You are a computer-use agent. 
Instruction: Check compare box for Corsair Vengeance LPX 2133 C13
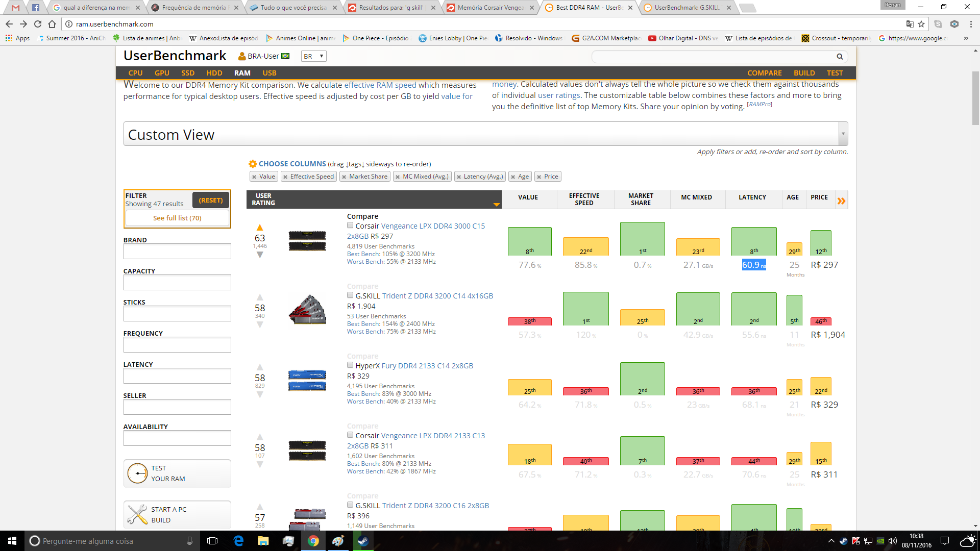(x=350, y=435)
